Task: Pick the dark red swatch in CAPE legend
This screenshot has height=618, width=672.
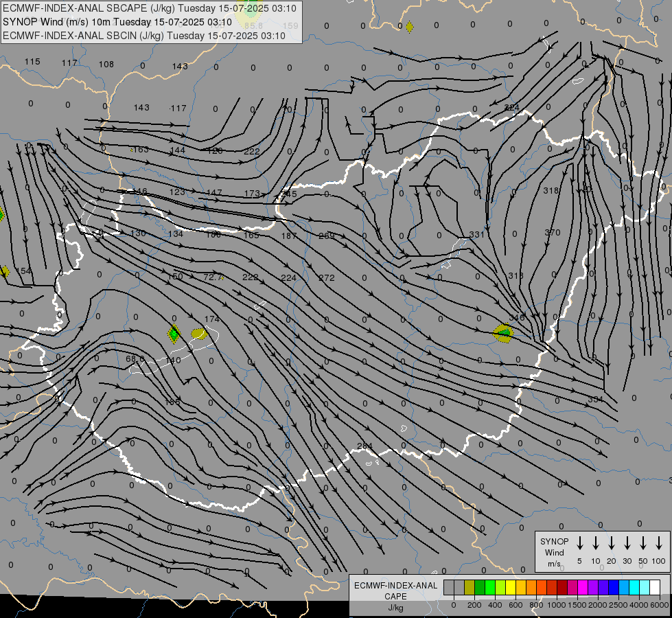Action: tap(562, 588)
